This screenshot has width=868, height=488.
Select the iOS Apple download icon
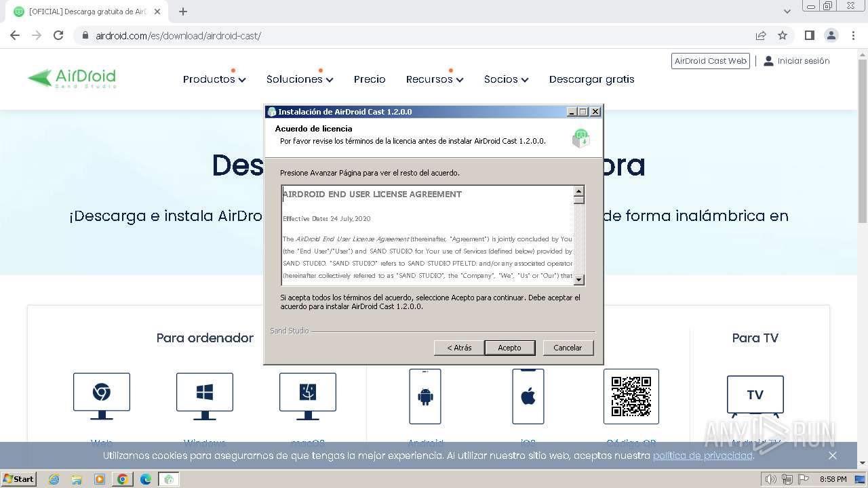coord(528,396)
